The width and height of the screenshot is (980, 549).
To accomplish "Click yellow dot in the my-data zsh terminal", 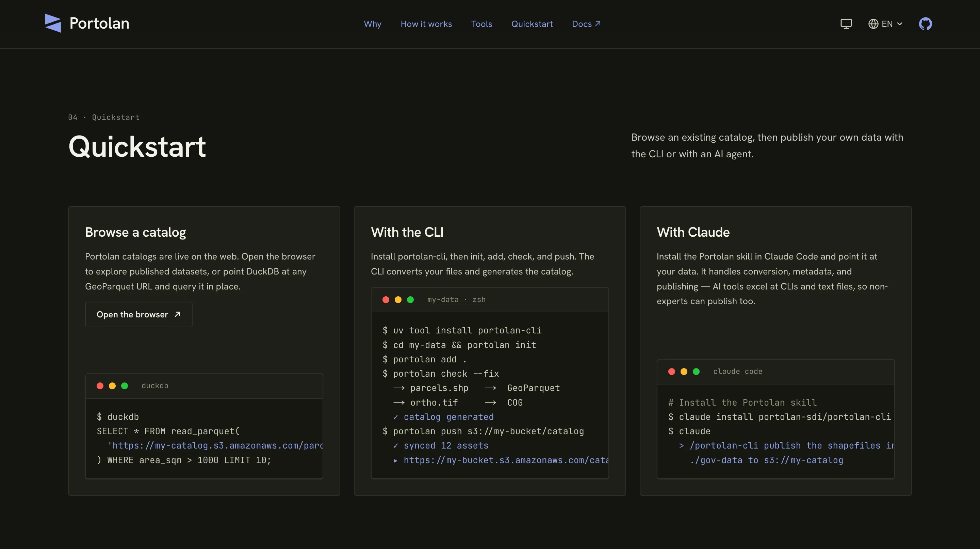I will [398, 300].
